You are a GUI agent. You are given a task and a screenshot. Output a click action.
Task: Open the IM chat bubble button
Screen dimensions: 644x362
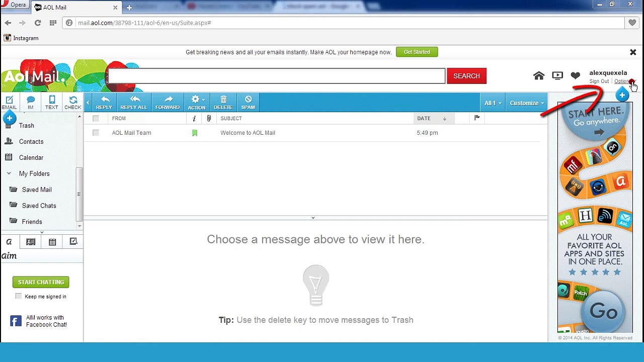(31, 103)
